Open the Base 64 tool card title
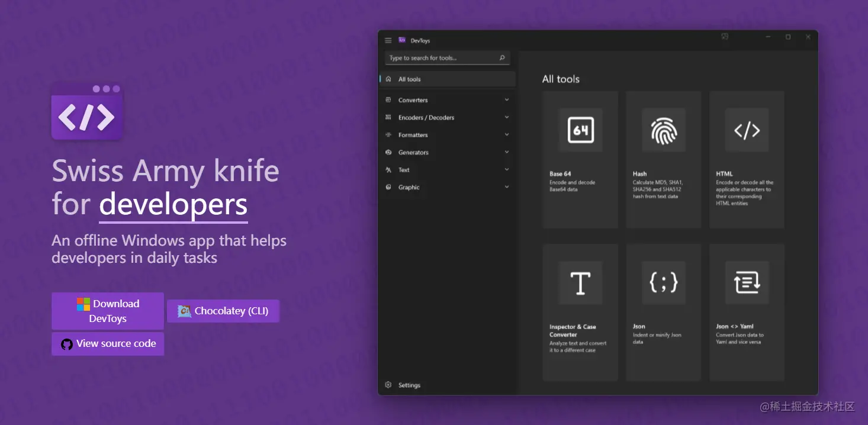Screen dimensions: 868x425 click(x=560, y=174)
